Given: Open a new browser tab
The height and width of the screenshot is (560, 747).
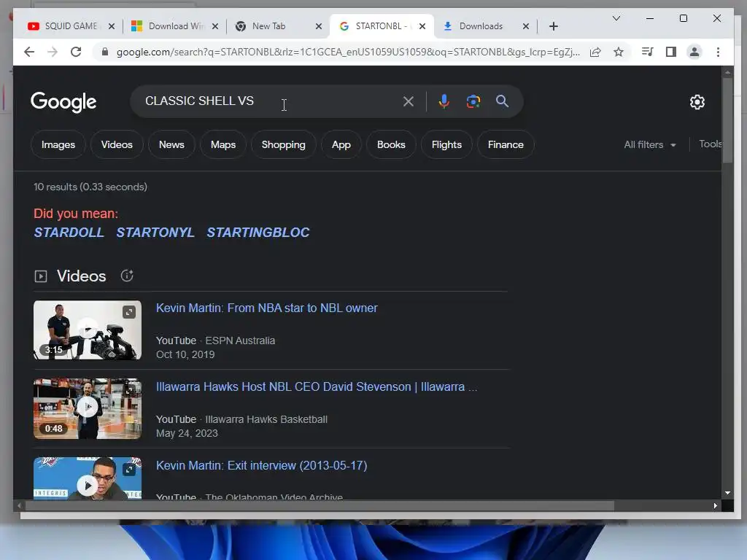Looking at the screenshot, I should point(553,26).
